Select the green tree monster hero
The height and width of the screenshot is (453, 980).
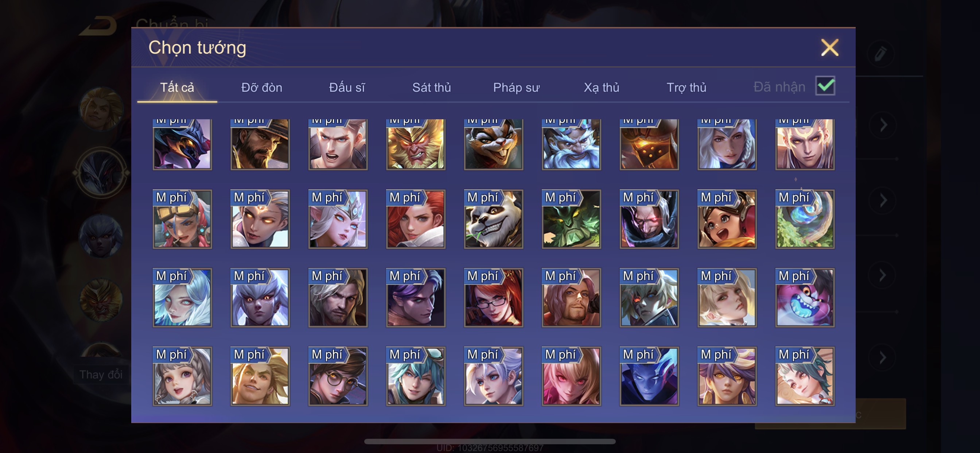click(571, 219)
